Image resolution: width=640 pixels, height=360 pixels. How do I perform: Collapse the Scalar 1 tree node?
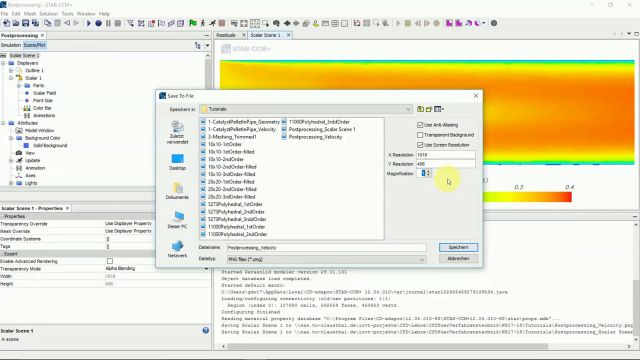[x=11, y=78]
